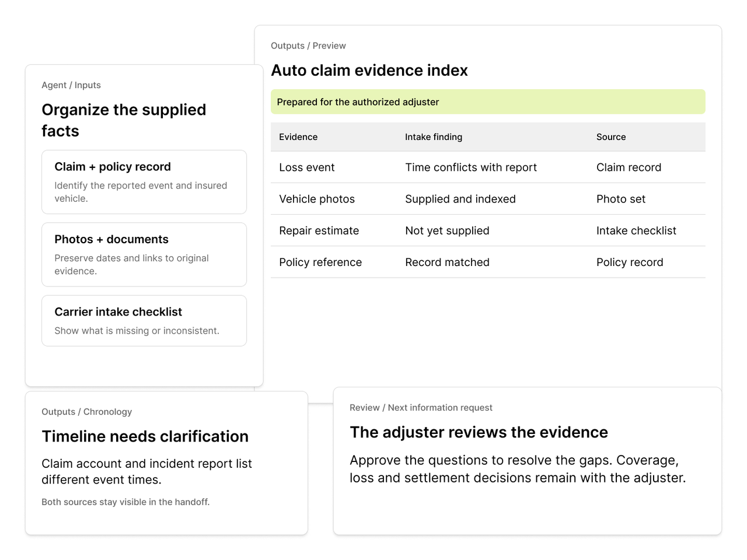Screen dimensions: 747x560
Task: Open the Photos + documents card
Action: [x=144, y=254]
